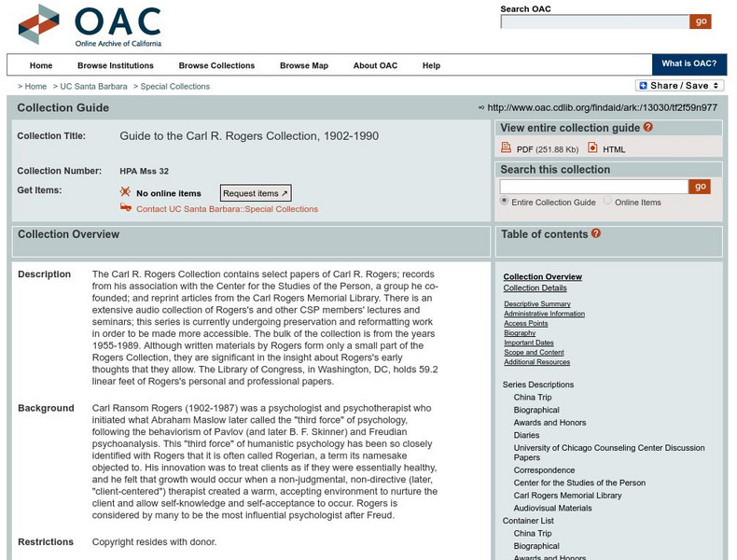Click the HPA Mss 32 collection number
The image size is (737, 560).
tap(144, 171)
